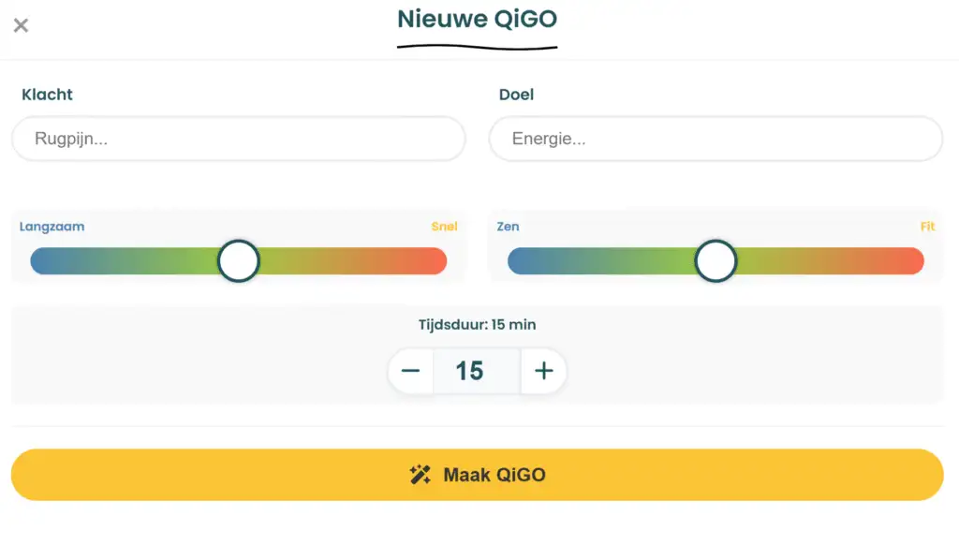
Task: Click the slider handle between Langzaam and Snel
Action: (x=237, y=260)
